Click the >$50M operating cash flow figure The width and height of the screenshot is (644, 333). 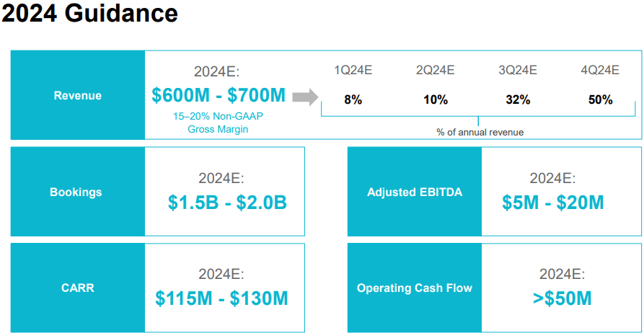coord(562,298)
